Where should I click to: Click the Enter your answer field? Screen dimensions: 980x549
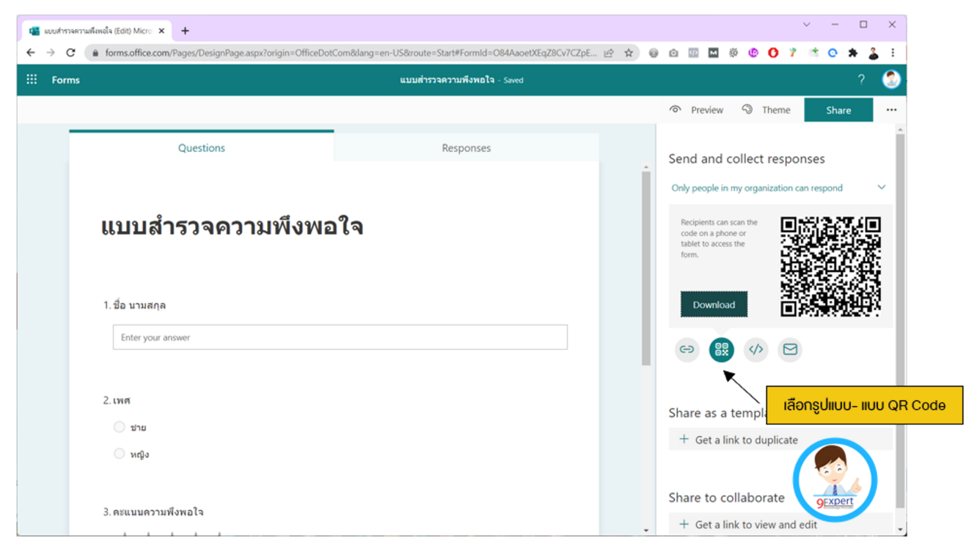[340, 337]
